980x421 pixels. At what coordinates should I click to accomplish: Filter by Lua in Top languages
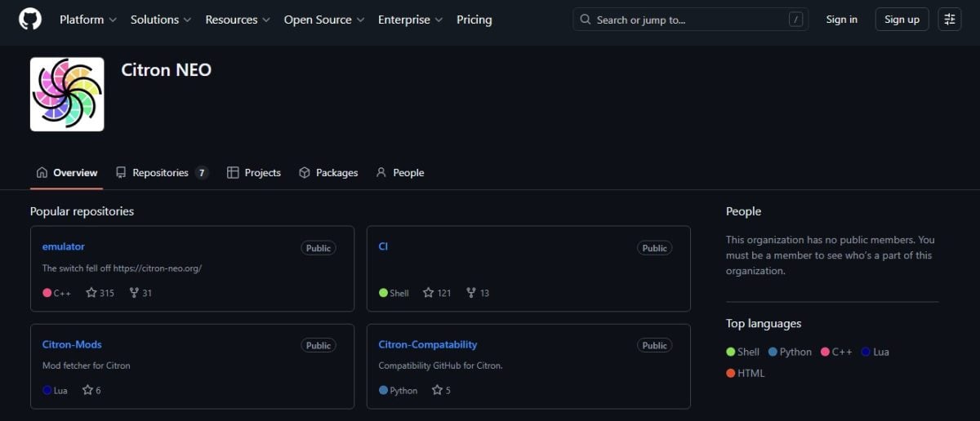[x=875, y=352]
